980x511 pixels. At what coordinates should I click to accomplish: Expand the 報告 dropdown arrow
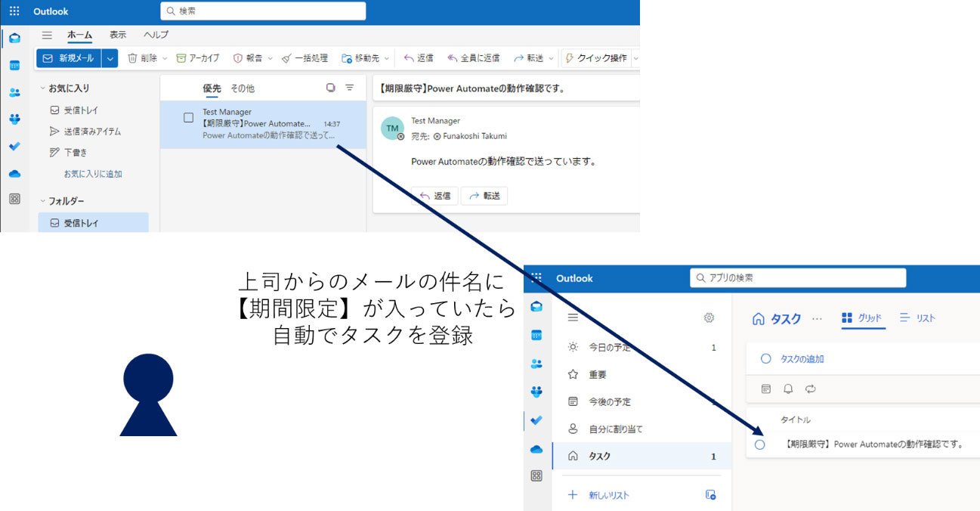270,58
